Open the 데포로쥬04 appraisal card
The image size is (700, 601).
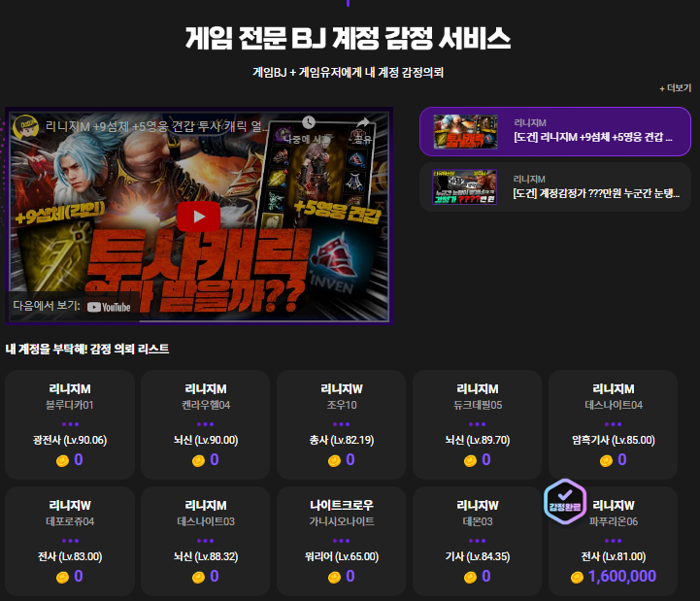pos(70,541)
